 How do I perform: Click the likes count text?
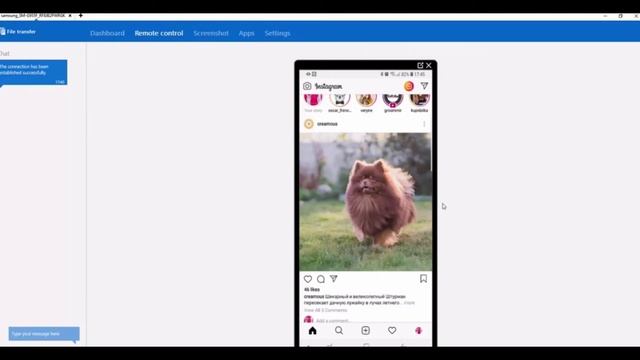pos(312,289)
